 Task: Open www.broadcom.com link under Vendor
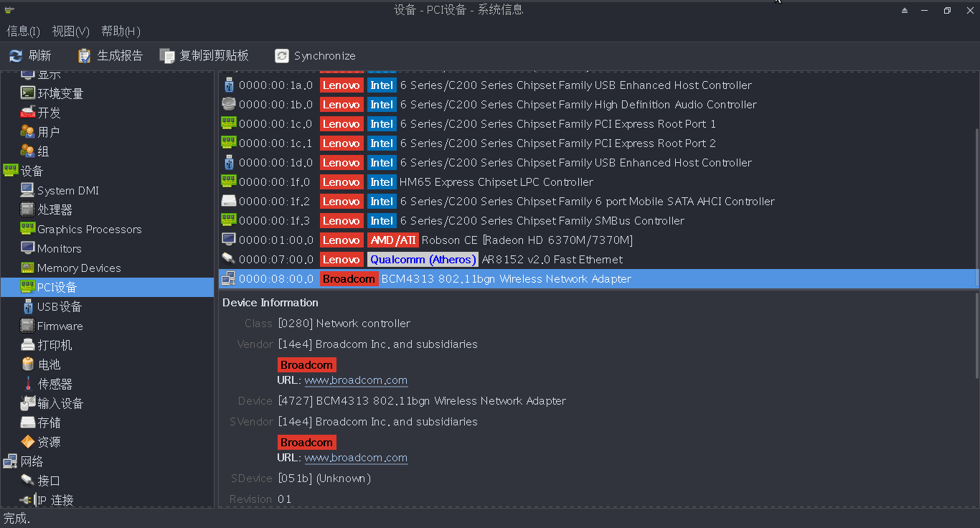(x=356, y=380)
